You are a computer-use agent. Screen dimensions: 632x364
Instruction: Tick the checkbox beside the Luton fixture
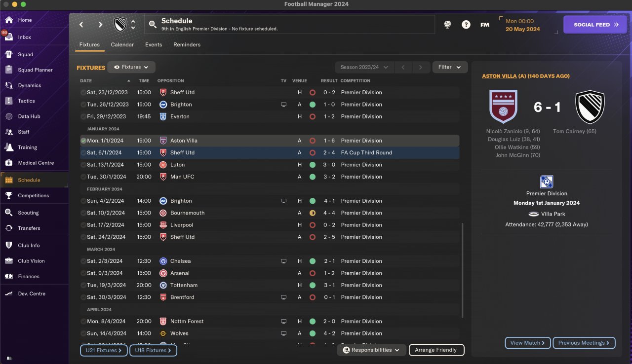(83, 165)
